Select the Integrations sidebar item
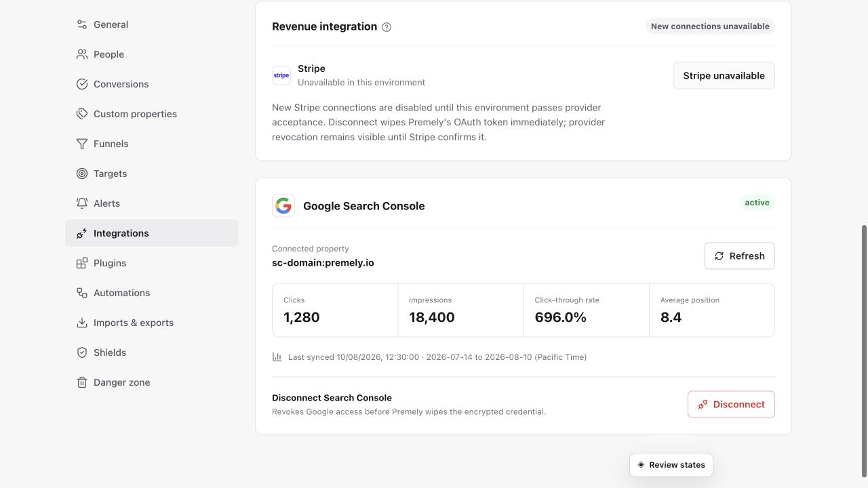Screen dimensions: 868x488 click(x=152, y=233)
